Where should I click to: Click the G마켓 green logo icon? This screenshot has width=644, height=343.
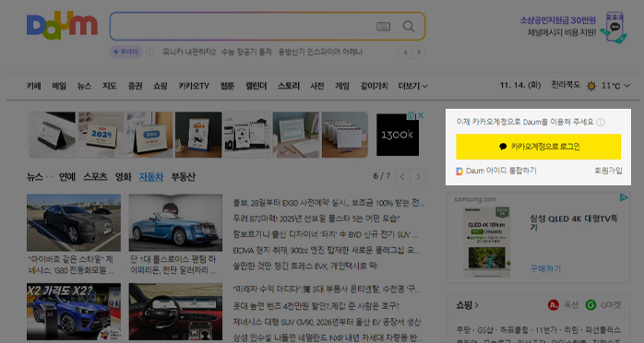pos(590,305)
